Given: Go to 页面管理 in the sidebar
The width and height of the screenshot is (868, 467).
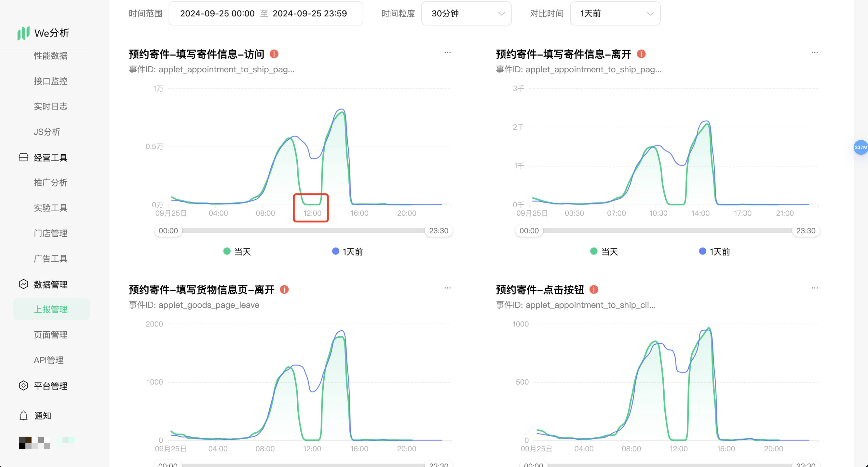Looking at the screenshot, I should 51,334.
